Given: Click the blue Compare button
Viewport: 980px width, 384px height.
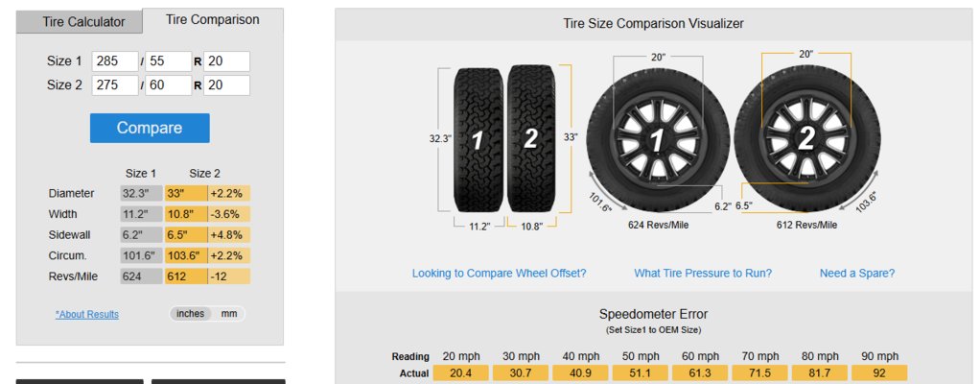Looking at the screenshot, I should coord(150,128).
